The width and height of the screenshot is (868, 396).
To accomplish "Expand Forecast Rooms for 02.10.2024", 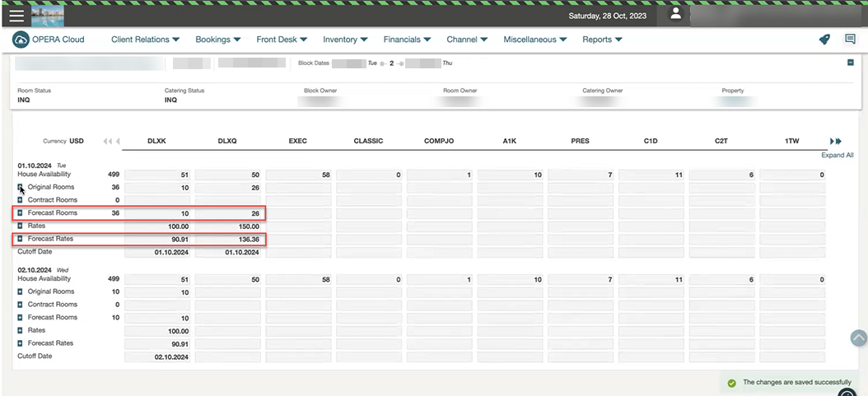I will coord(20,318).
